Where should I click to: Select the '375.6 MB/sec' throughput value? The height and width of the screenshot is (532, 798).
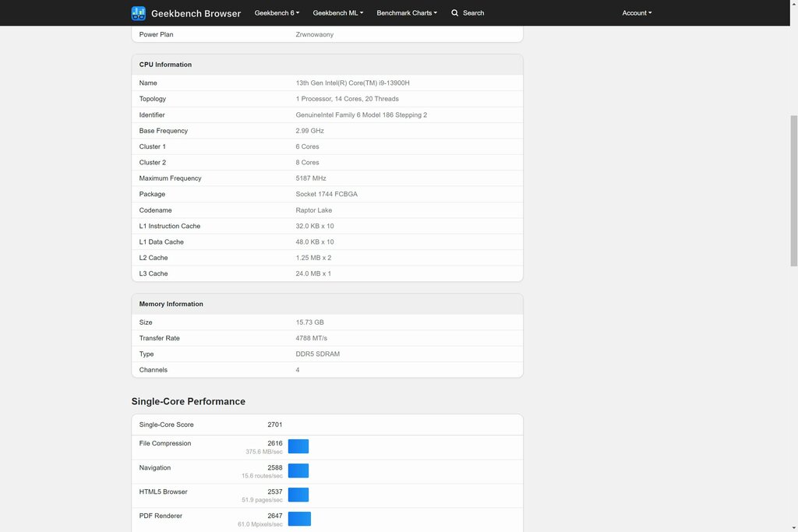(x=264, y=452)
